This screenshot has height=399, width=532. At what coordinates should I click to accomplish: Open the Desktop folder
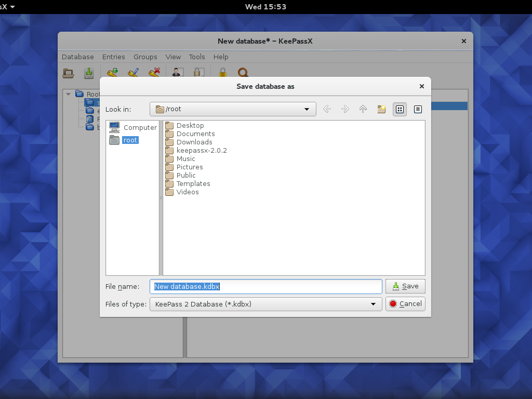click(185, 126)
